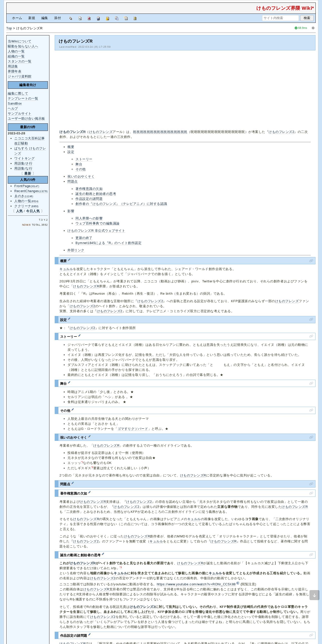The height and width of the screenshot is (644, 322).
Task: Edit 著作権意識の欠如 section via pencil icon
Action: [90, 492]
